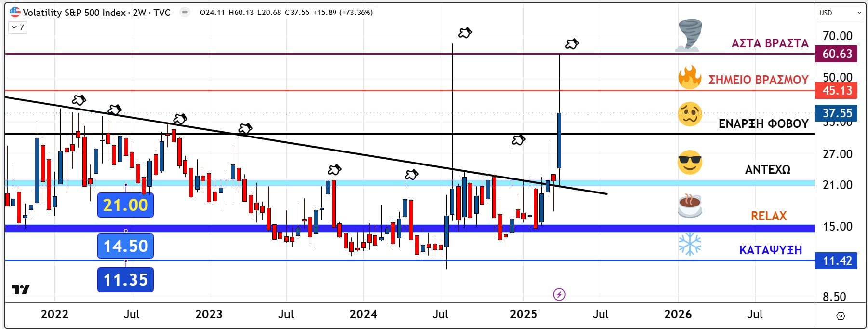Select the ΣΗΜΕΙΟ ΒΡΑΣΜΟΥ text label

tap(758, 80)
